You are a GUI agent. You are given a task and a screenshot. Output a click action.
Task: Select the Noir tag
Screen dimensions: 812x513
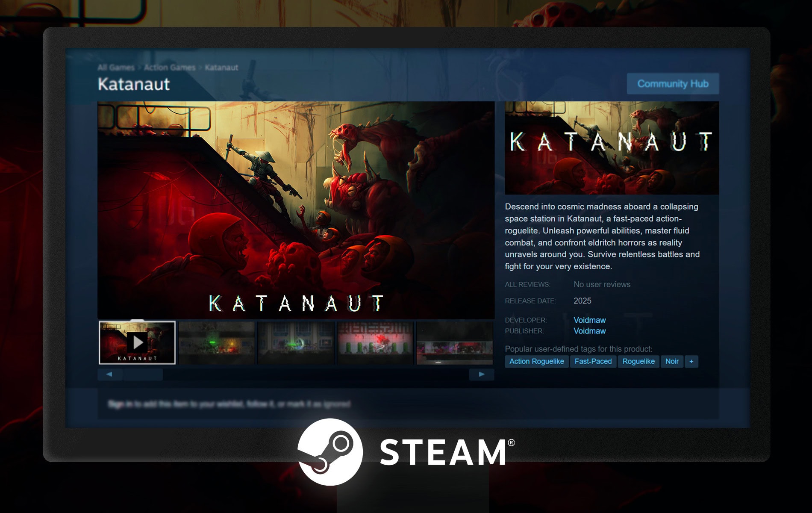[672, 362]
